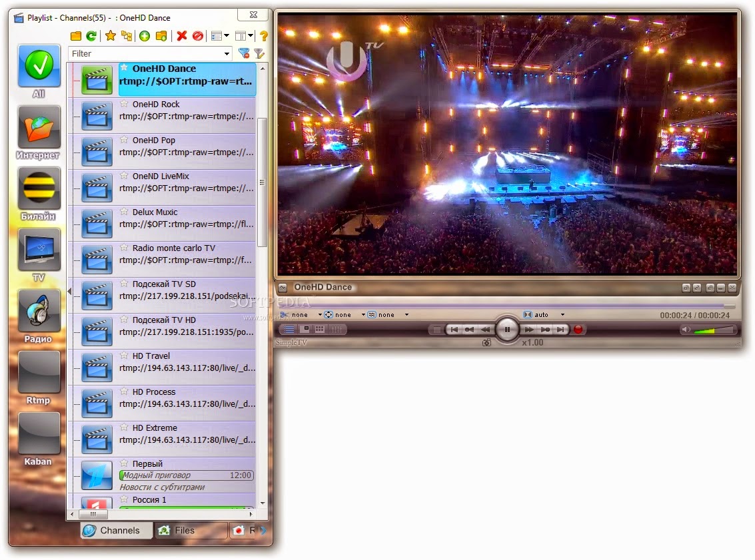The height and width of the screenshot is (560, 755).
Task: Open the partially hidden record tab
Action: tap(243, 530)
